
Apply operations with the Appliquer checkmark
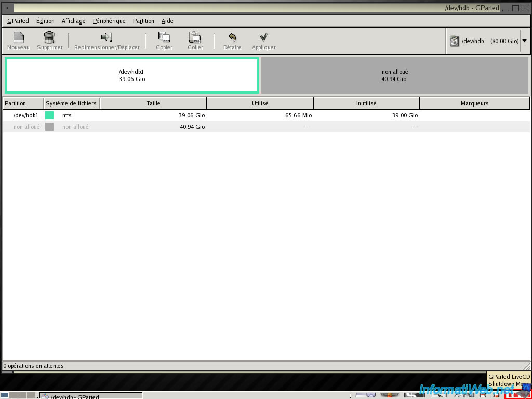(263, 37)
